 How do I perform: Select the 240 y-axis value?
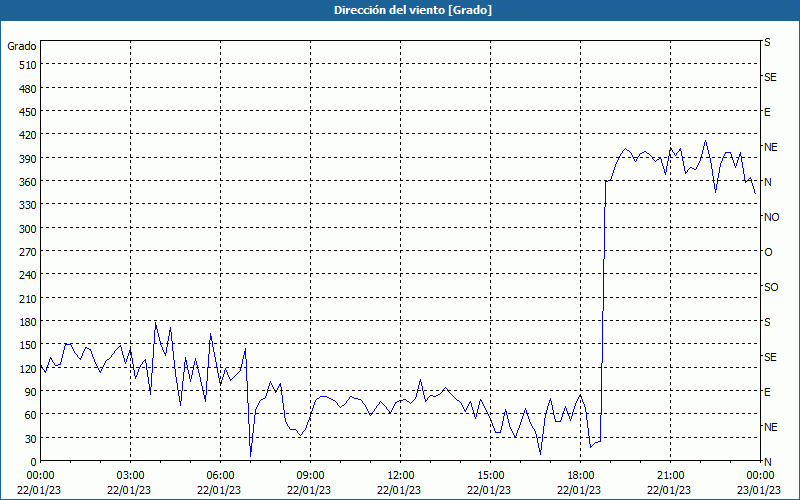click(x=28, y=276)
